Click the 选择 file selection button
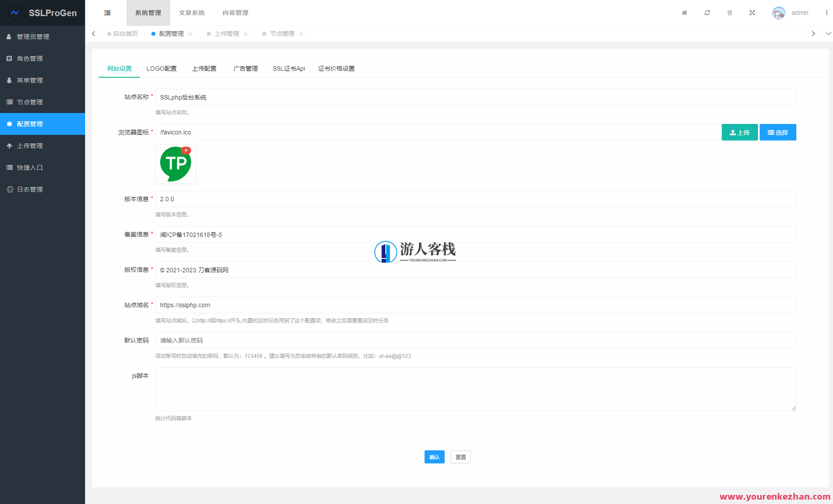The height and width of the screenshot is (504, 833). click(778, 132)
